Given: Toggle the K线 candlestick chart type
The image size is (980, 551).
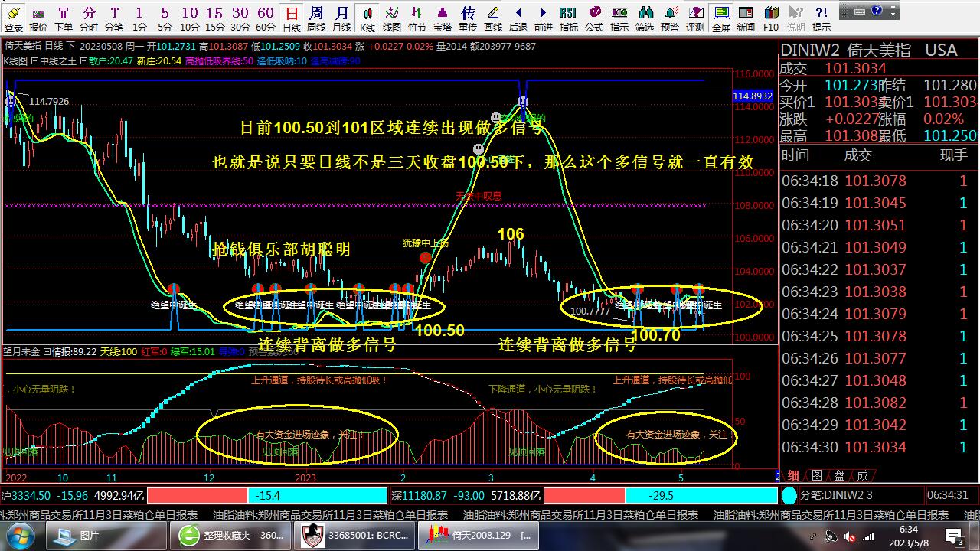Looking at the screenshot, I should tap(367, 18).
